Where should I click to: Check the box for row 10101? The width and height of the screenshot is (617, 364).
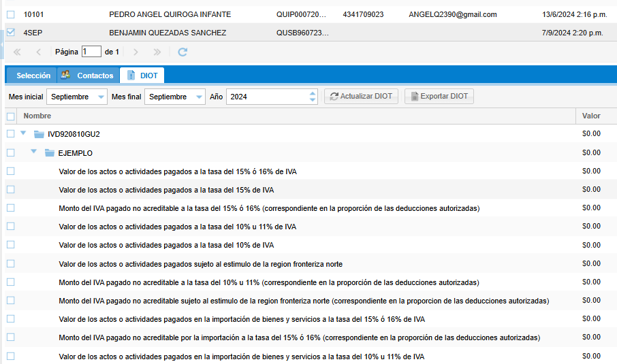pos(10,14)
